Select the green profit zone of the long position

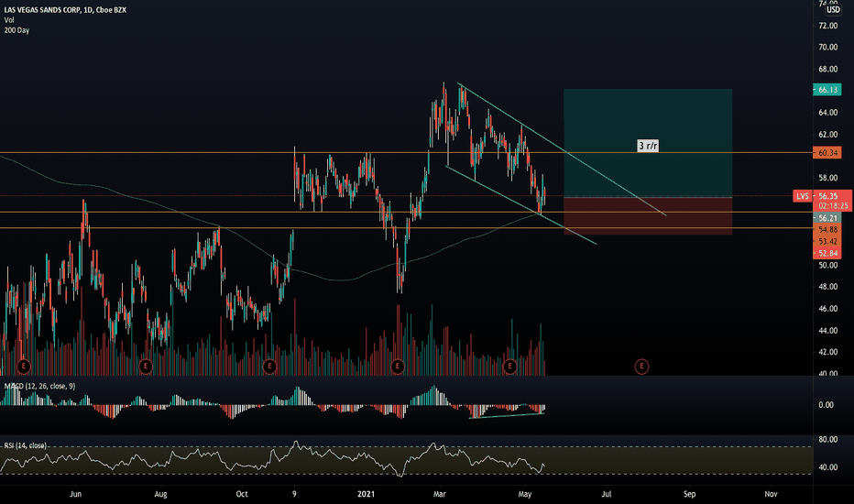coord(648,143)
